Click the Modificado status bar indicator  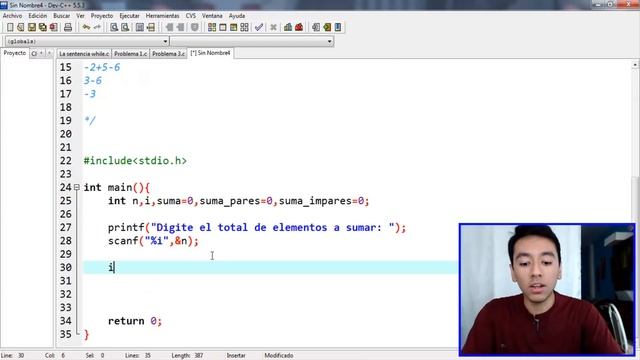click(278, 356)
